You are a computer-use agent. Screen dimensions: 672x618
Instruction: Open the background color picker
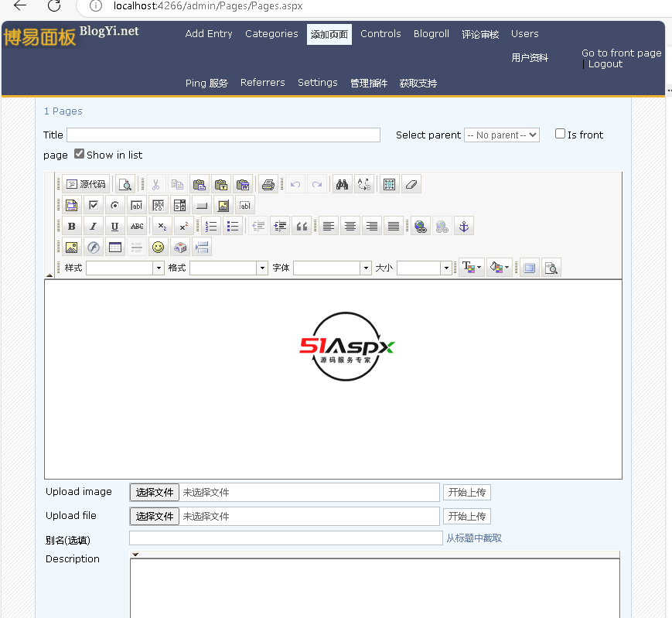tap(500, 268)
